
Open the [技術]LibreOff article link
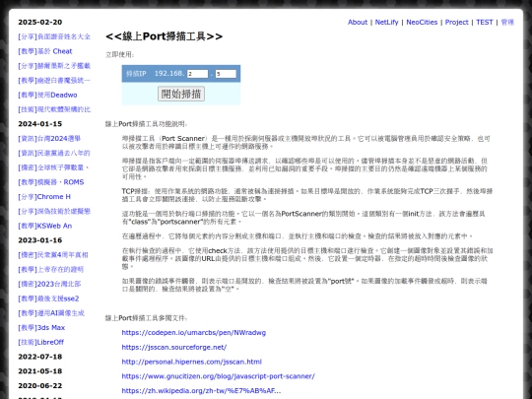pyautogui.click(x=40, y=342)
